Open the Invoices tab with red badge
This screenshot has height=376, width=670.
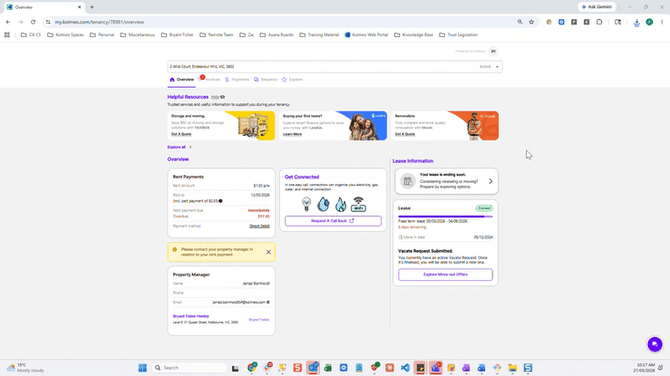click(210, 79)
